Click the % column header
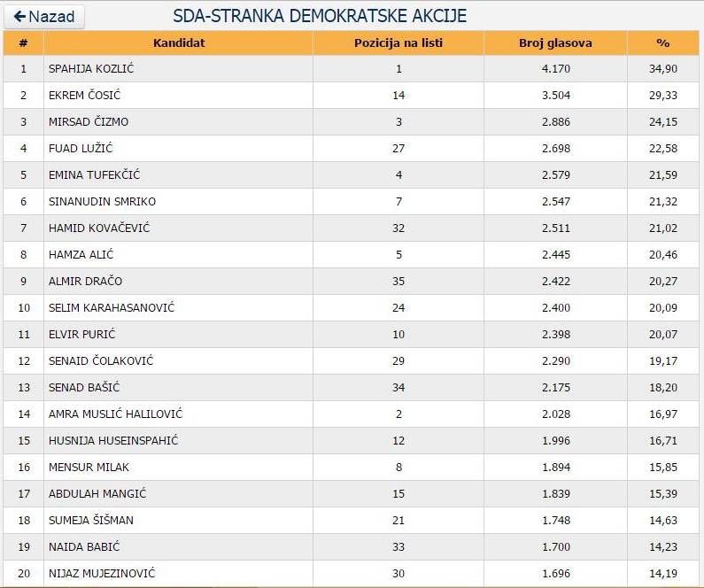The image size is (704, 588). [x=662, y=43]
